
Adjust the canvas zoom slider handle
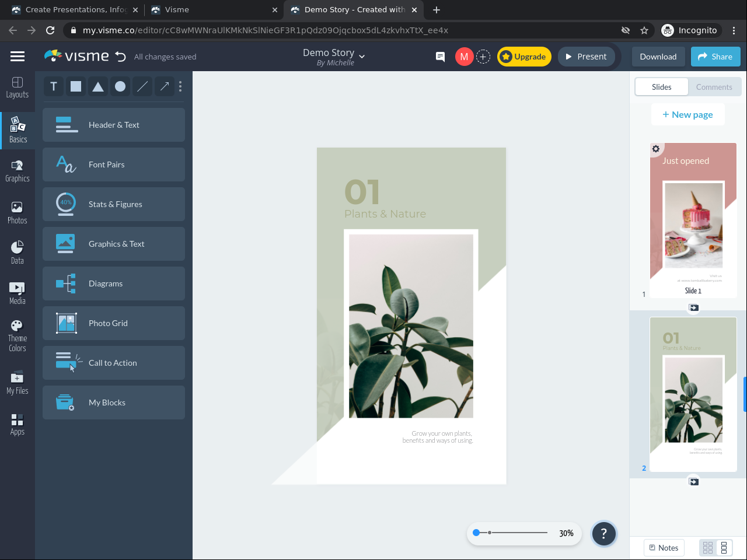(476, 533)
